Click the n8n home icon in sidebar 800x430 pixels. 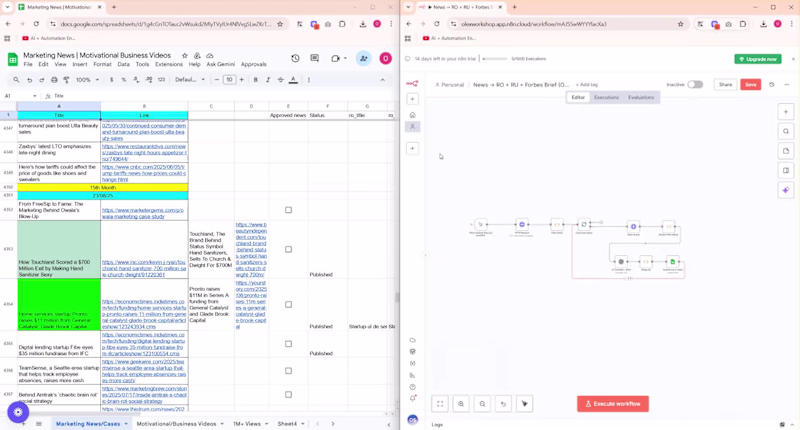(413, 115)
